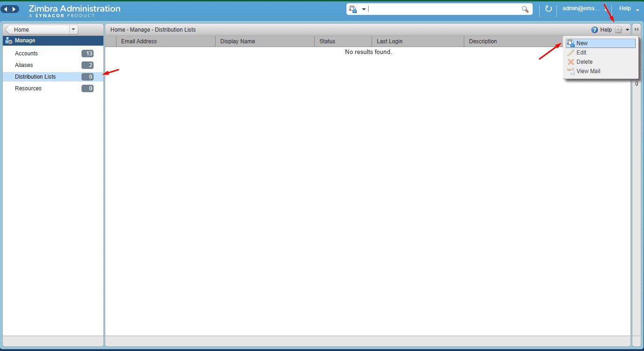Expand the search type dropdown arrow
Viewport: 644px width, 351px height.
364,9
